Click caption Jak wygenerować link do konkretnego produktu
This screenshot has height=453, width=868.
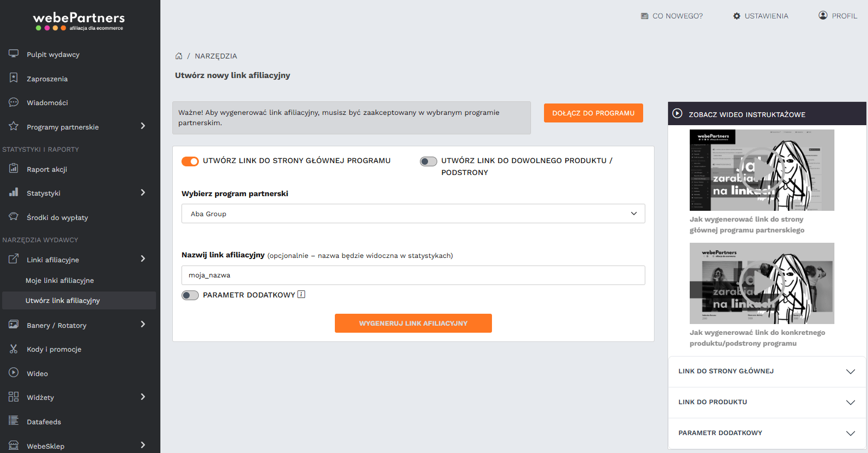point(757,338)
